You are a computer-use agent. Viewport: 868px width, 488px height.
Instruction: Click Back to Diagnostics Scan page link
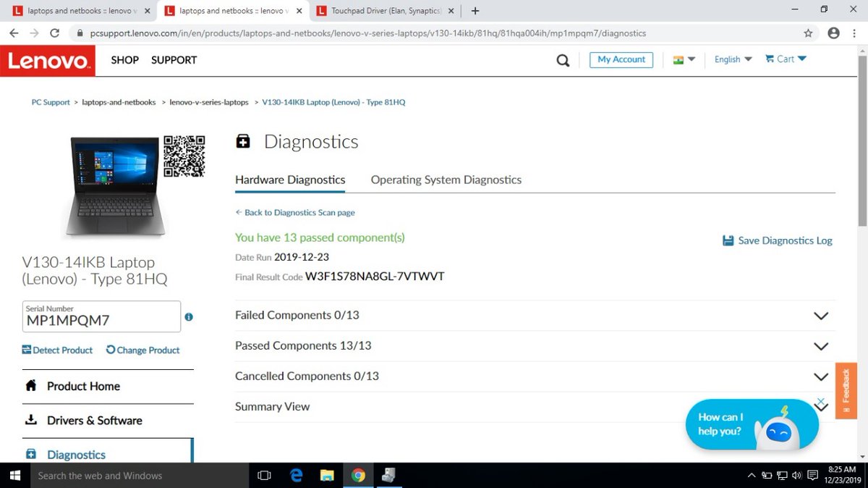pos(295,213)
